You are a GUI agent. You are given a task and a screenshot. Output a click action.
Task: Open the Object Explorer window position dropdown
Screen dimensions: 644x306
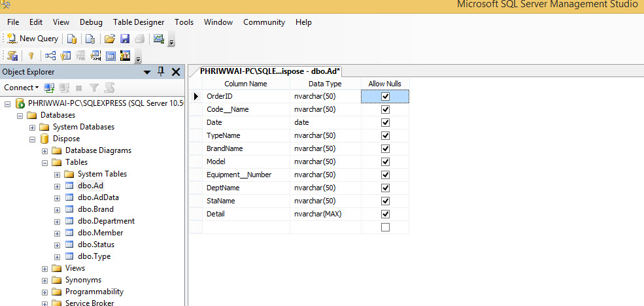coord(147,73)
